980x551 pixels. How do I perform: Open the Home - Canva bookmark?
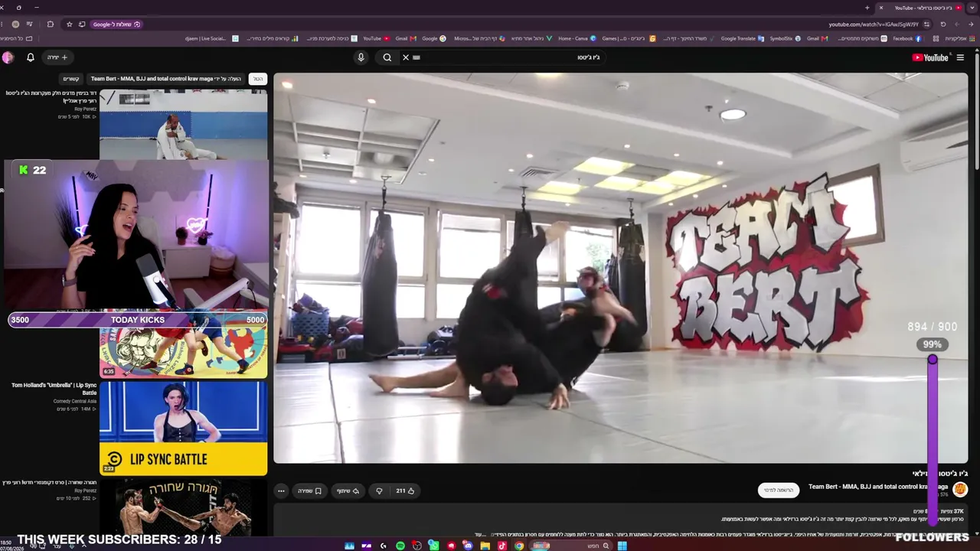coord(577,38)
